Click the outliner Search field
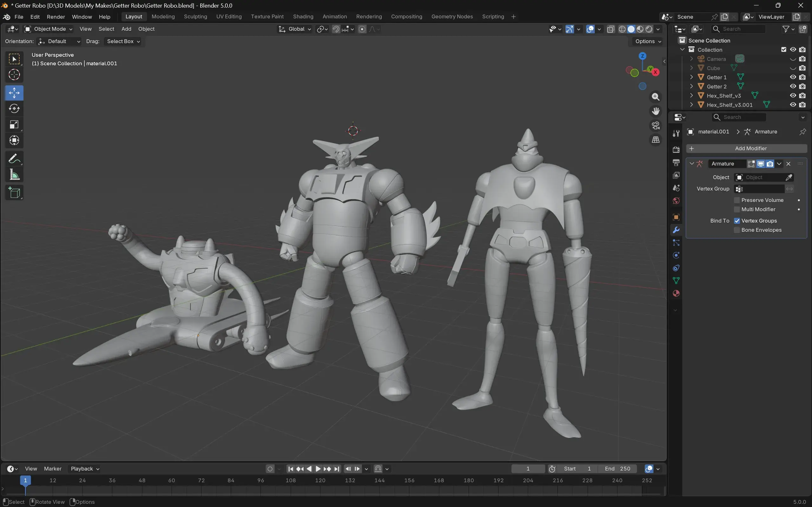Viewport: 812px width, 507px height. tap(739, 29)
